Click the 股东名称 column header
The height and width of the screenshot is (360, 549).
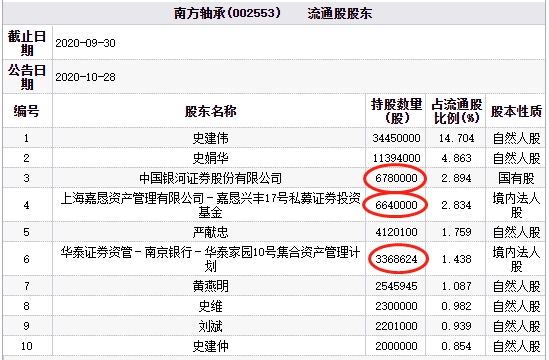tap(210, 111)
